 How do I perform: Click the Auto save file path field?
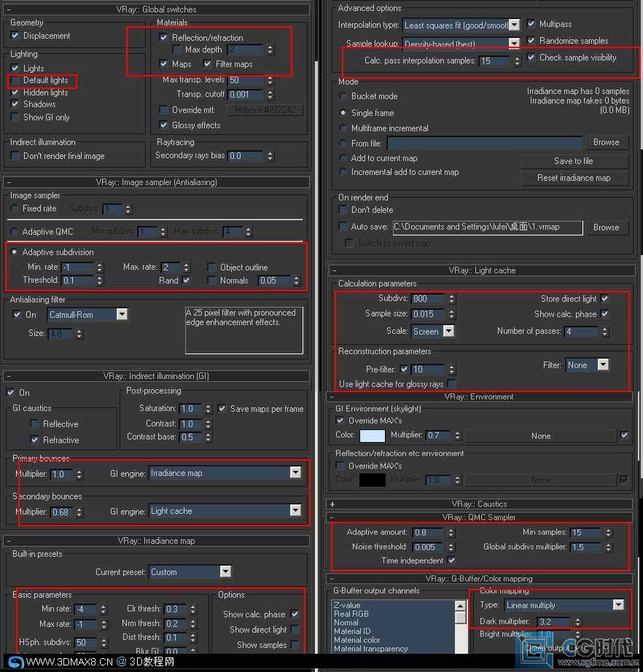pyautogui.click(x=488, y=227)
